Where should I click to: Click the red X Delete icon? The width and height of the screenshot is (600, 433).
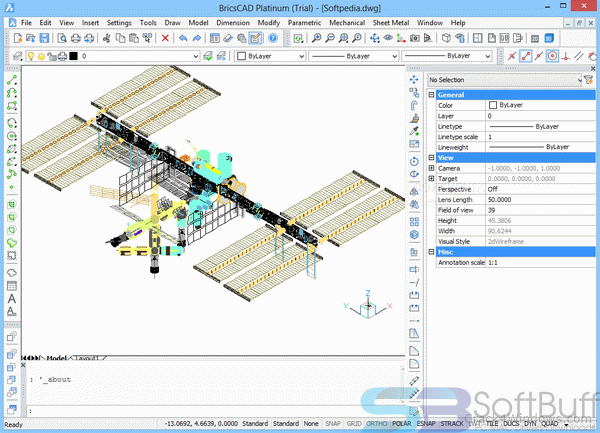coord(165,38)
